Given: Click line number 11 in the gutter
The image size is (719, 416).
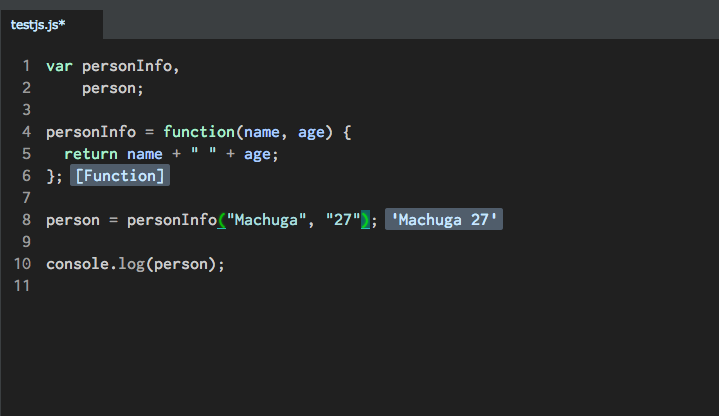Looking at the screenshot, I should pyautogui.click(x=22, y=286).
